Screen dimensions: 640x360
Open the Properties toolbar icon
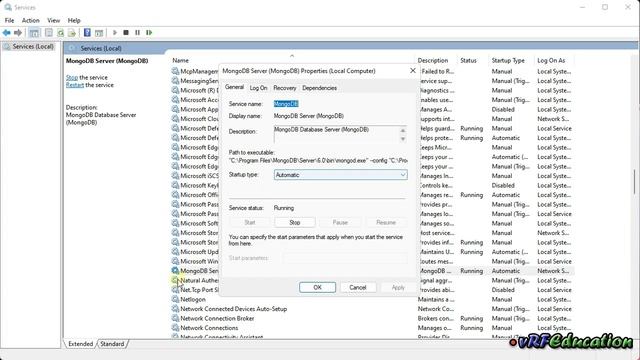pyautogui.click(x=49, y=33)
